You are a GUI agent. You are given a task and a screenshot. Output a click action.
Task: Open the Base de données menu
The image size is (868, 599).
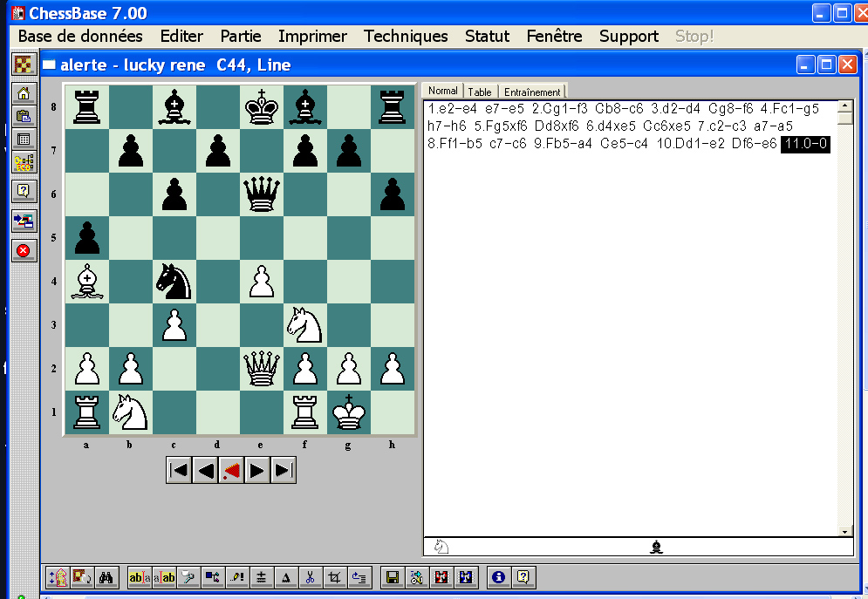(80, 36)
